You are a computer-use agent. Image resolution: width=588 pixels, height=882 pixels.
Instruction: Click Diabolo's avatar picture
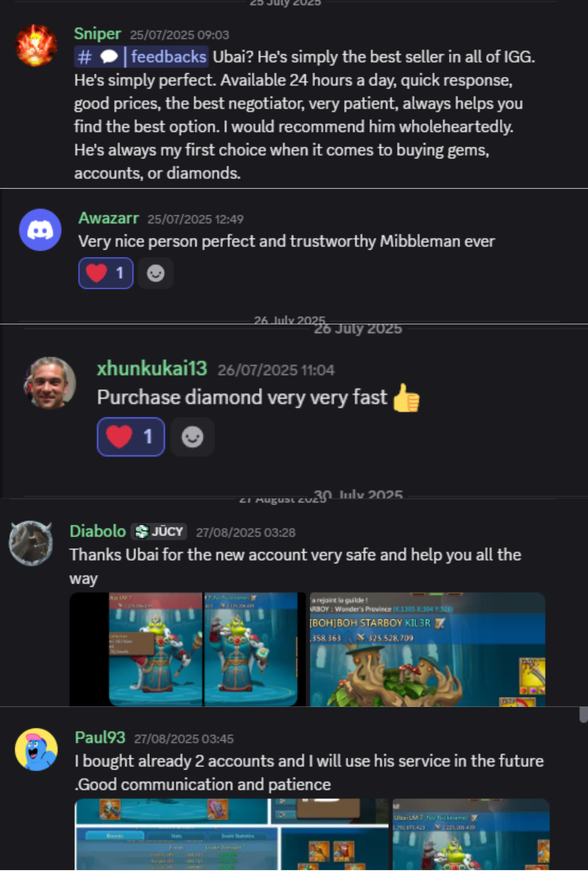point(31,543)
